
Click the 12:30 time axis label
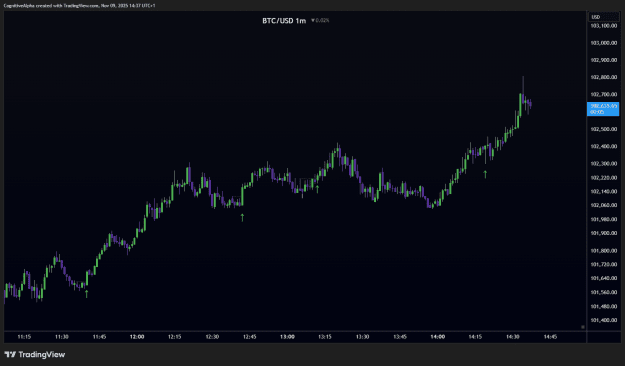tap(212, 337)
